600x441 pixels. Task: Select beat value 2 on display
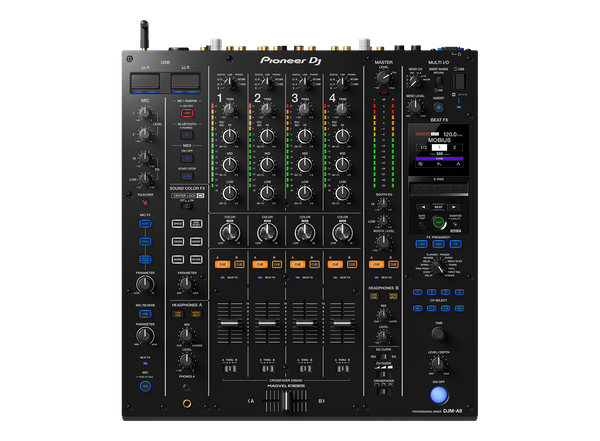coord(455,147)
